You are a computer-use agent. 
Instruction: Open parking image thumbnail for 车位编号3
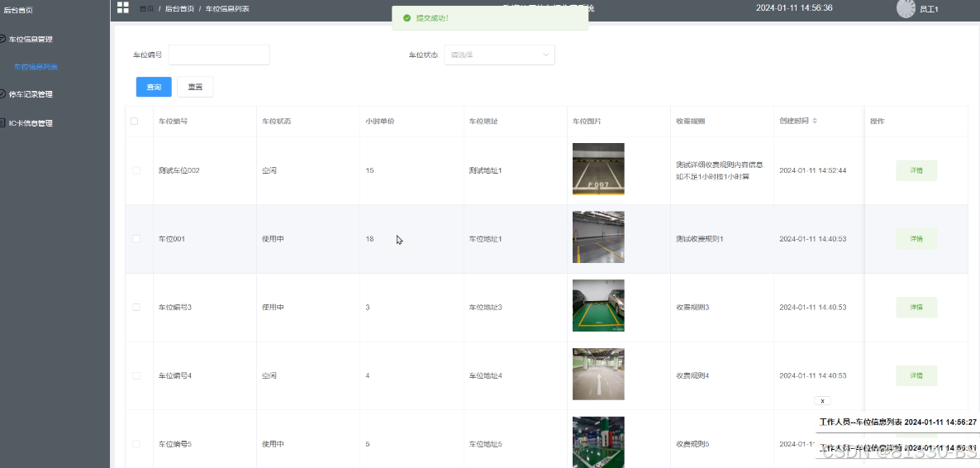[x=598, y=305]
